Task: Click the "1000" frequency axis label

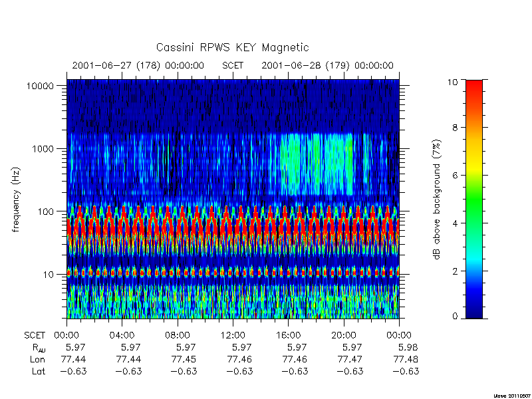Action: click(x=43, y=148)
